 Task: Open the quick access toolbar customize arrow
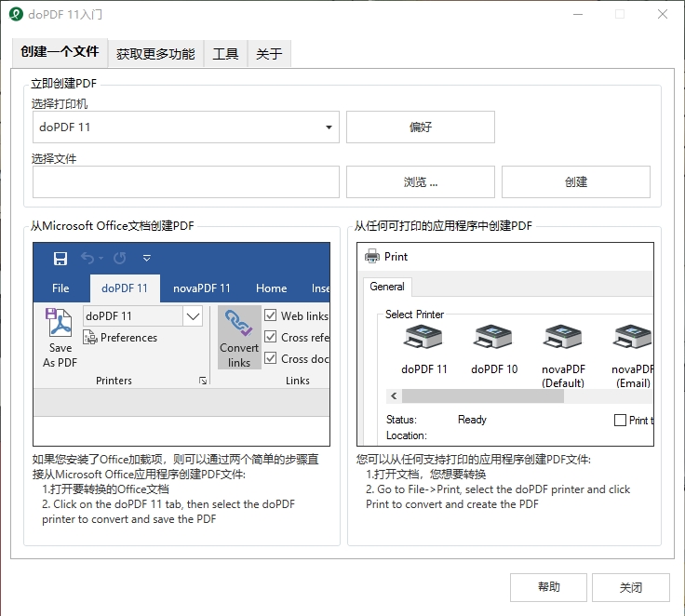[146, 258]
